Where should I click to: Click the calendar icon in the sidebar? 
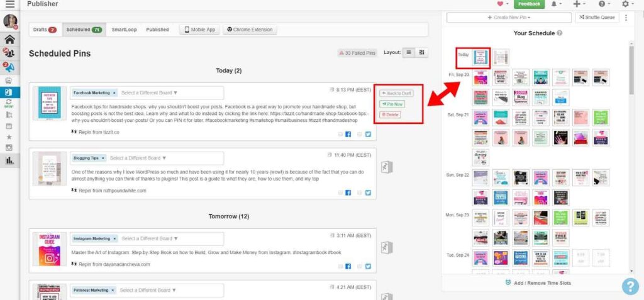click(9, 126)
